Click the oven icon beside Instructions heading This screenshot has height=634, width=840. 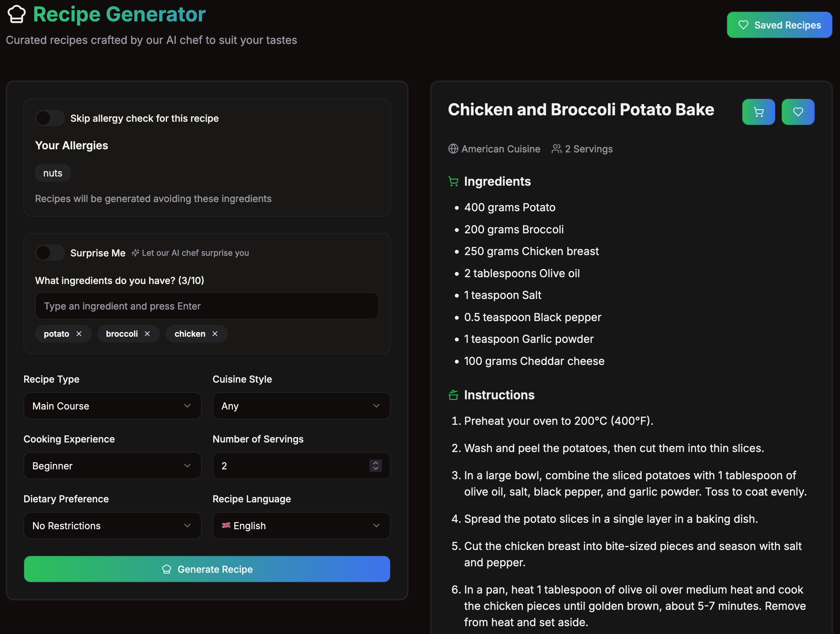coord(453,395)
